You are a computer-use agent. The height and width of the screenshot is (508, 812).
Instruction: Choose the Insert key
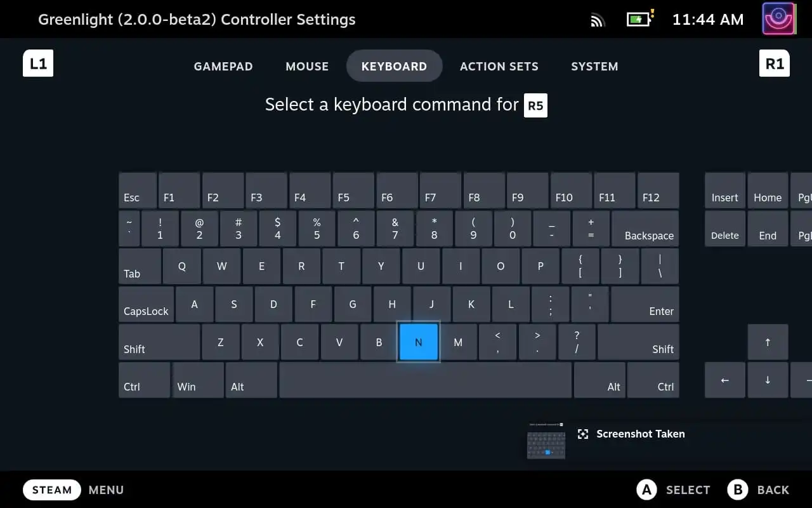[725, 190]
